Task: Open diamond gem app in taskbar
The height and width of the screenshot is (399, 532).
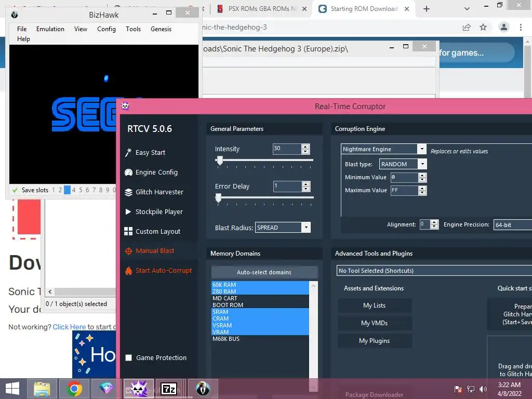Action: click(106, 389)
